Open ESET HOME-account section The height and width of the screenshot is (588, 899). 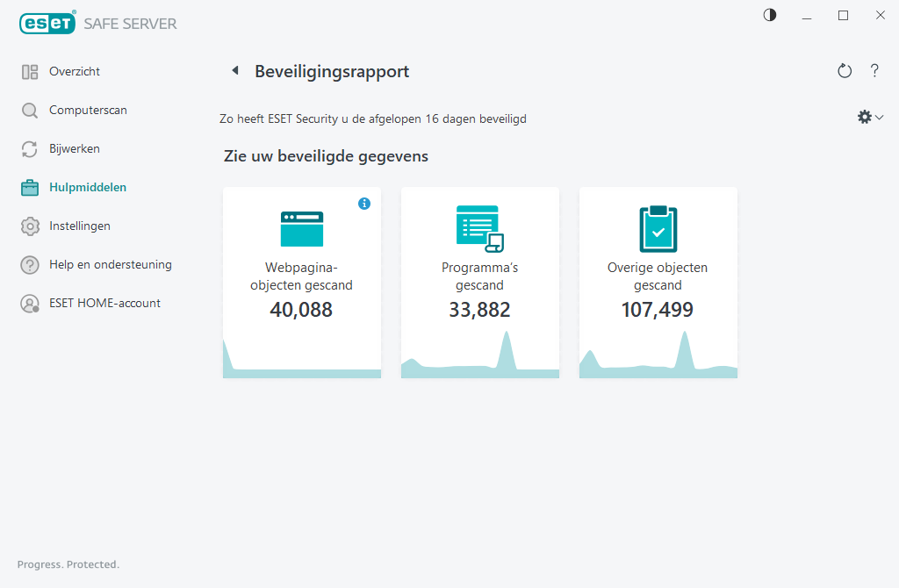pos(105,303)
